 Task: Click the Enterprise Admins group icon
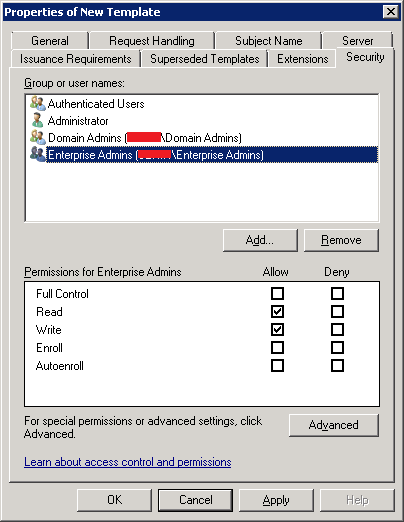tap(37, 154)
